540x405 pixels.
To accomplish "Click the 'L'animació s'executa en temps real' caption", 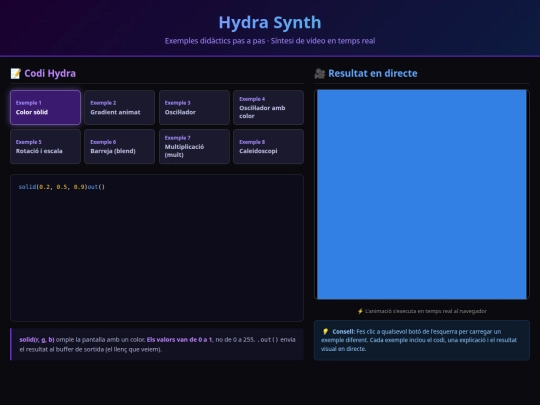I will click(426, 311).
